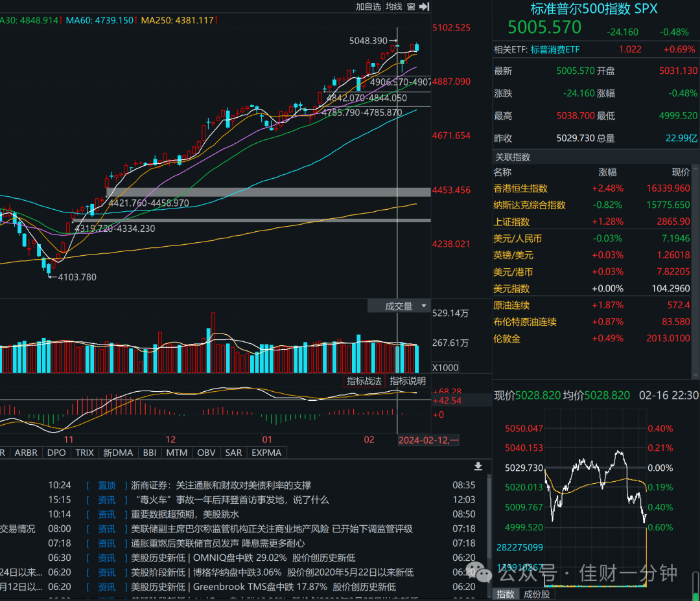
Task: Click the 4319.720-4334.230 gap band on chart
Action: pyautogui.click(x=251, y=220)
